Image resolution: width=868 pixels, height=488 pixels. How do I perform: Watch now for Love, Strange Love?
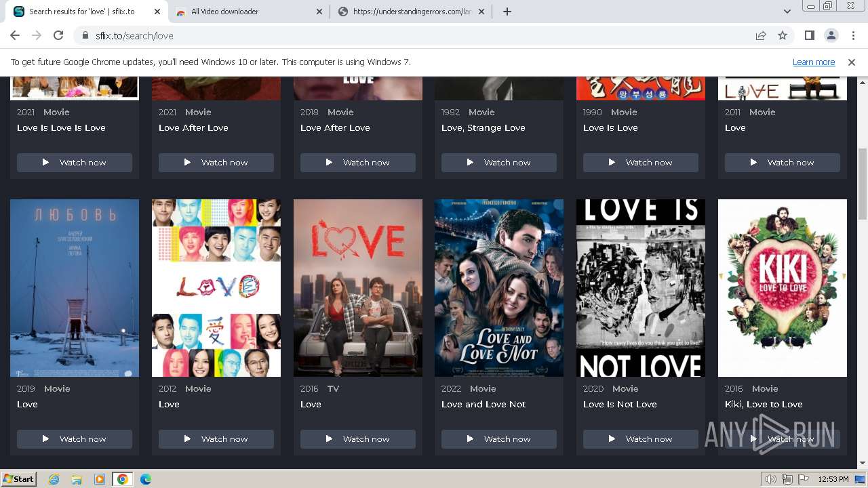[499, 163]
